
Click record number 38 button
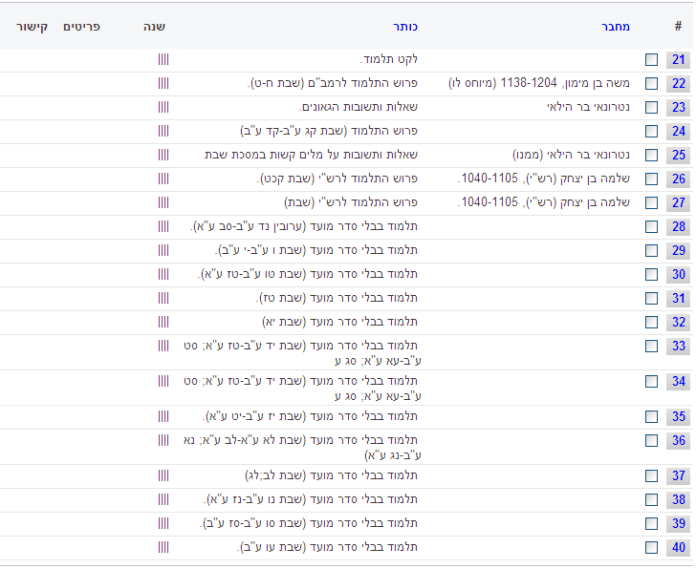coord(678,500)
